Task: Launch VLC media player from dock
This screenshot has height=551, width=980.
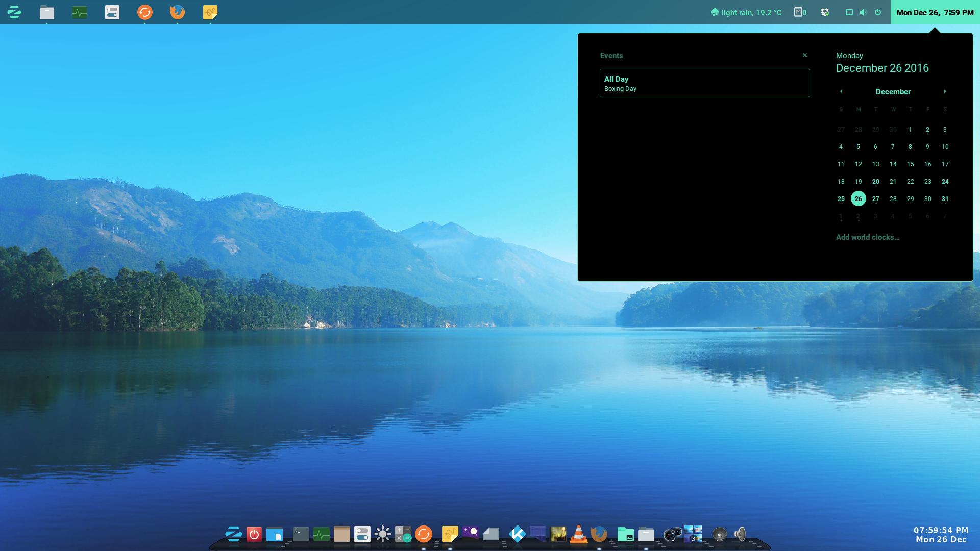Action: pyautogui.click(x=578, y=534)
